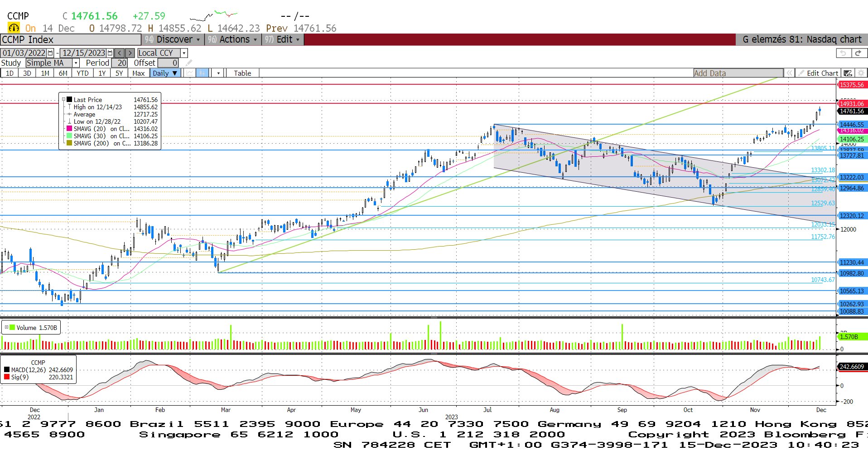Switch to Table view
The width and height of the screenshot is (868, 470).
point(242,73)
